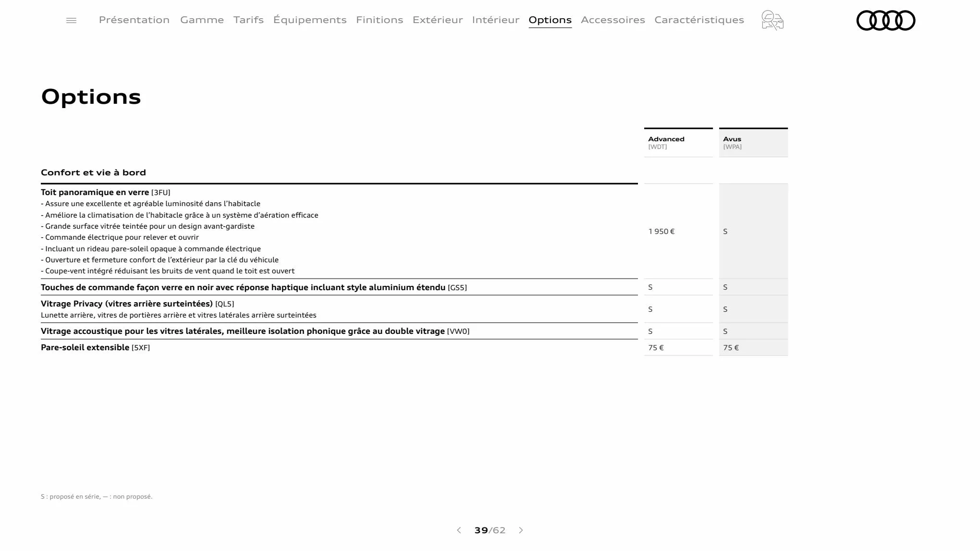Select Toit panoramique en verre [3FU] row title

106,192
